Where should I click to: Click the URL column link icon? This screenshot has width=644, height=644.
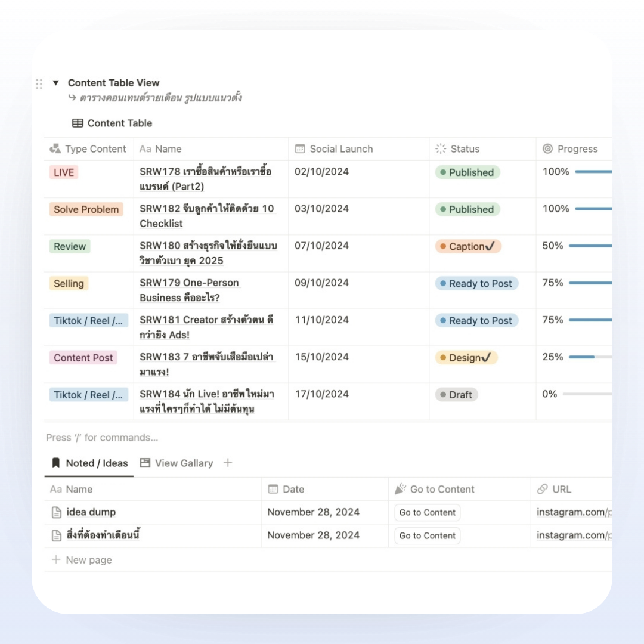pyautogui.click(x=542, y=489)
